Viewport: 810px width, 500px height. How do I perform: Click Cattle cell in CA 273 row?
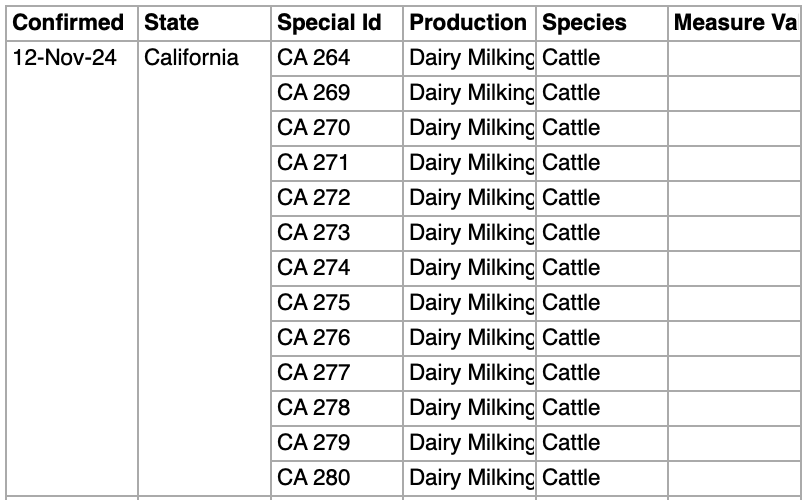(571, 233)
